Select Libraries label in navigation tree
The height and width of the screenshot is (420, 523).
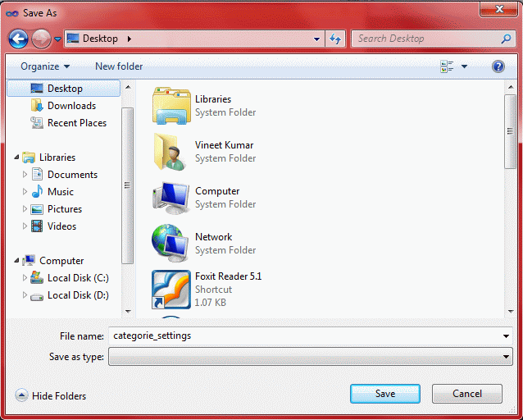(57, 157)
